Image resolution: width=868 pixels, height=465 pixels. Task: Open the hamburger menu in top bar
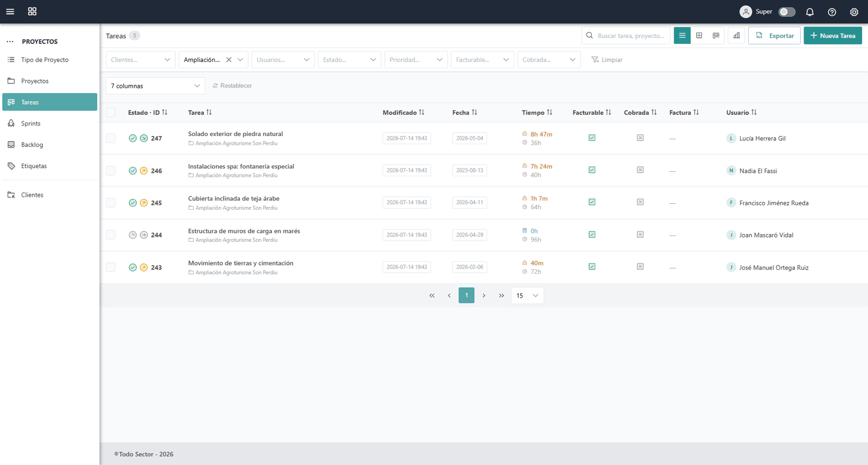click(x=10, y=11)
